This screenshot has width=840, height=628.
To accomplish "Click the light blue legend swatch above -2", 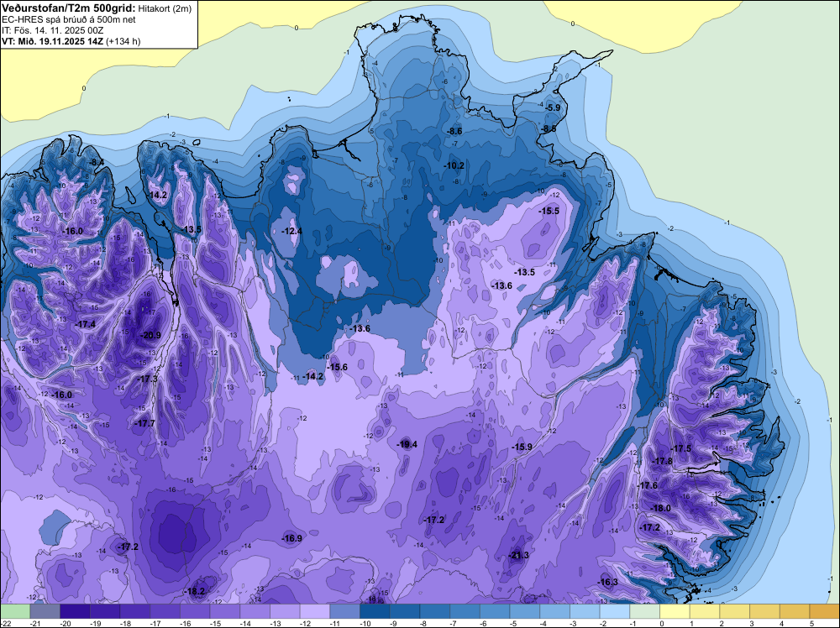I will coord(615,611).
